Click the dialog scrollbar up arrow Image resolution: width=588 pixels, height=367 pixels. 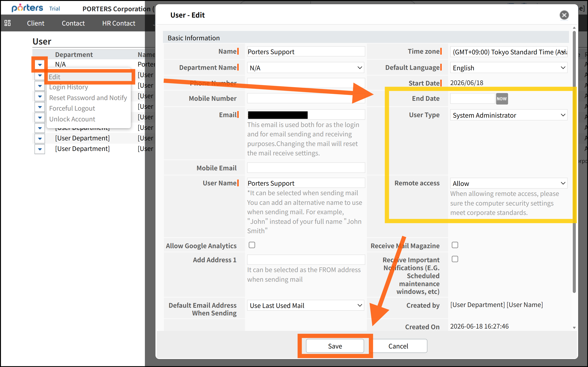(574, 28)
